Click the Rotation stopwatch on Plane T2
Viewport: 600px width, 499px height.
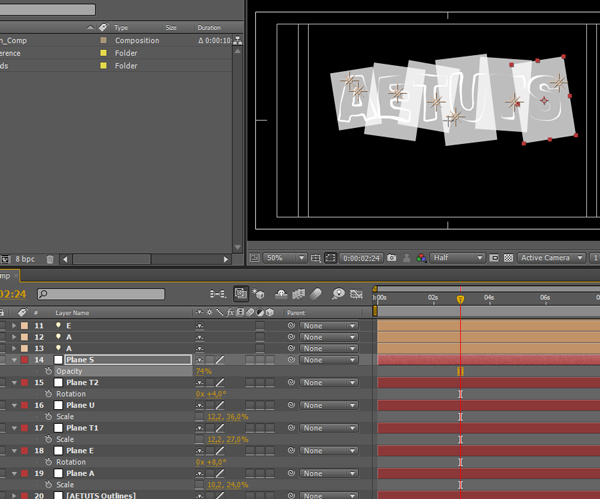click(x=48, y=394)
